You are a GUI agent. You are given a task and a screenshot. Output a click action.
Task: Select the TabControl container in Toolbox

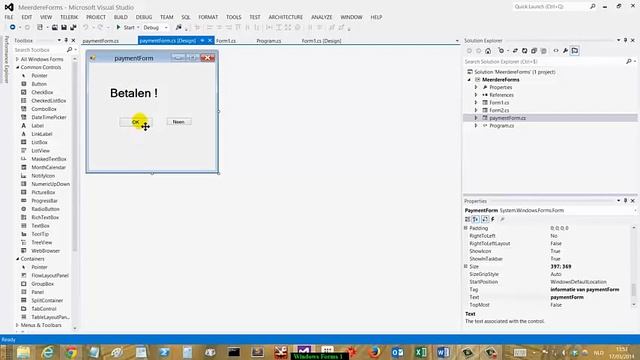tap(44, 309)
